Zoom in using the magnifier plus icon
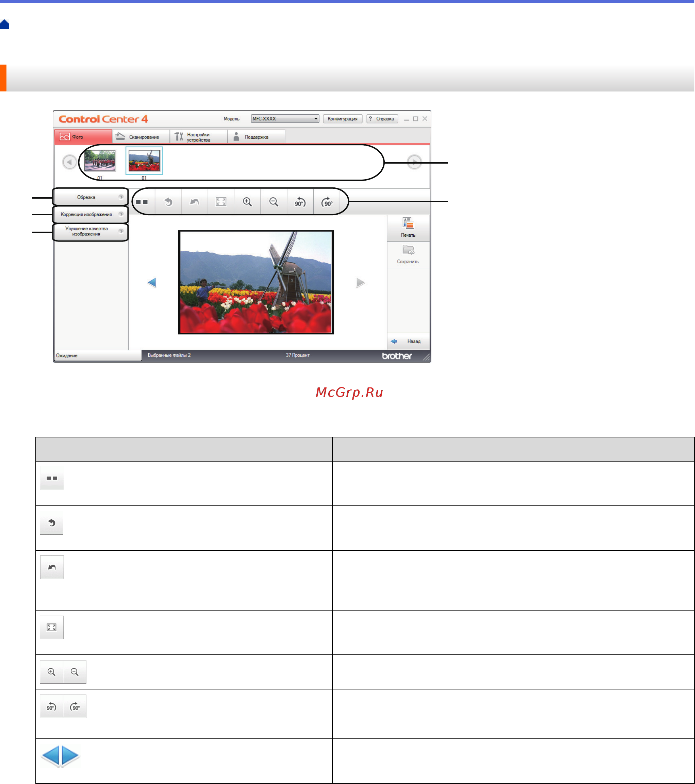Viewport: 695px width, 784px height. [x=247, y=202]
